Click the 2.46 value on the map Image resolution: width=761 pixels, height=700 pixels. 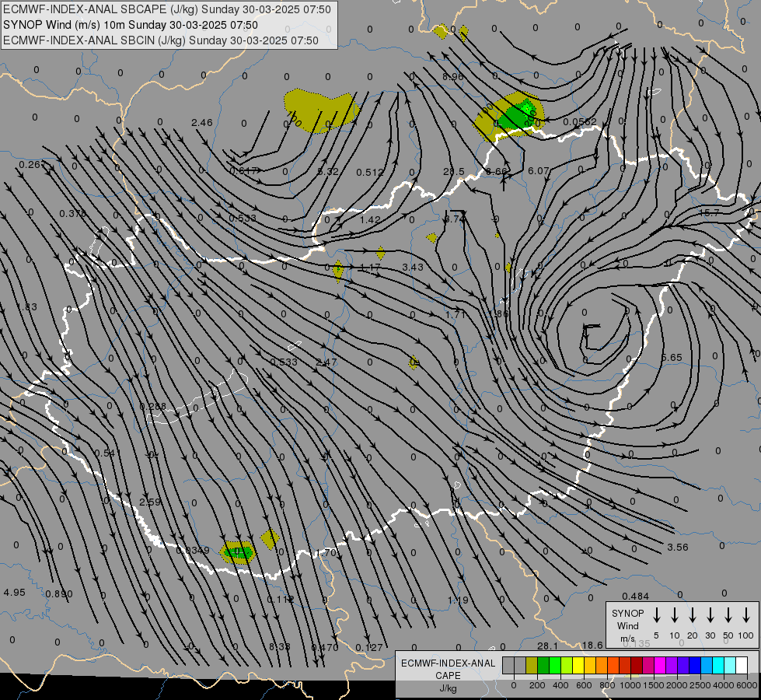[x=202, y=122]
